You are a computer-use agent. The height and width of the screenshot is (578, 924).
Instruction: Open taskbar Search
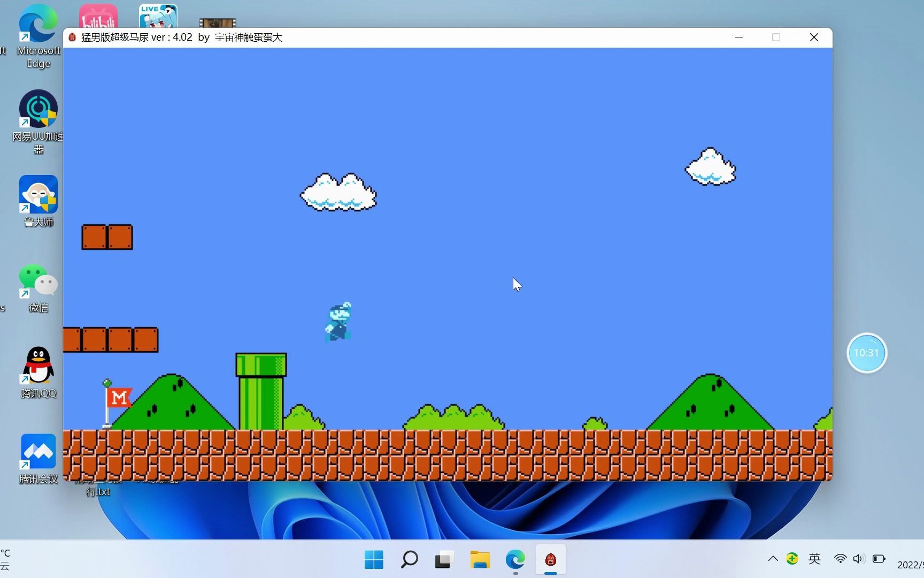pyautogui.click(x=410, y=560)
